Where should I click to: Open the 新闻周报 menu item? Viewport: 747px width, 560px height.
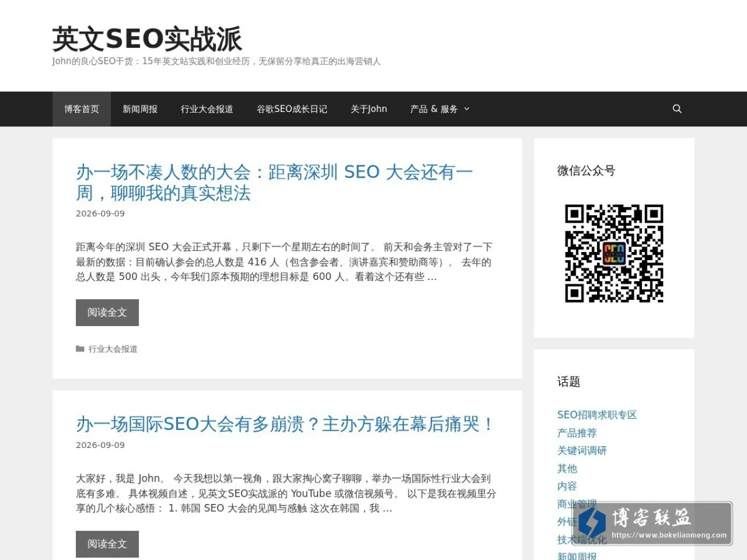tap(140, 109)
